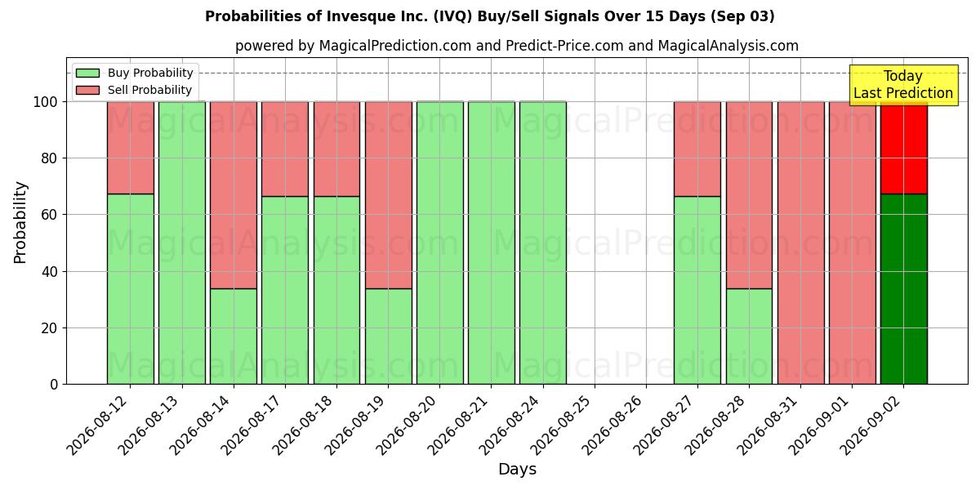The width and height of the screenshot is (980, 490).
Task: Click the full green buy bar for 2026-08-21
Action: coord(492,243)
